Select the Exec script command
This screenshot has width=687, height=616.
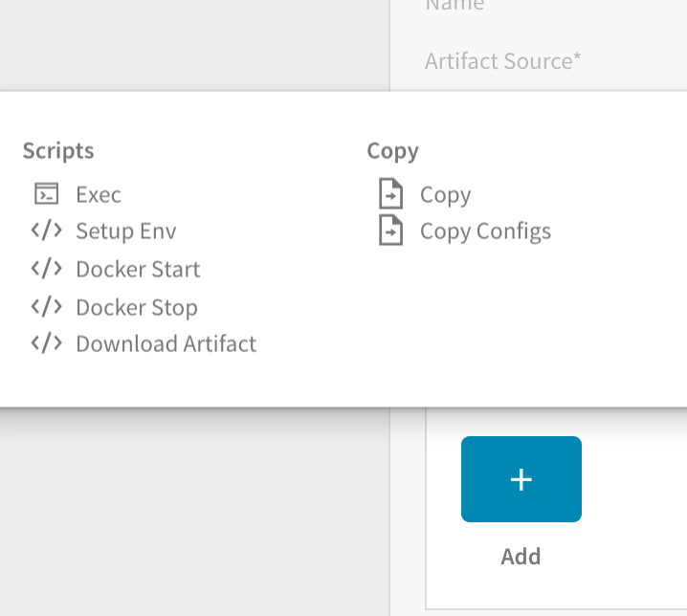click(99, 194)
